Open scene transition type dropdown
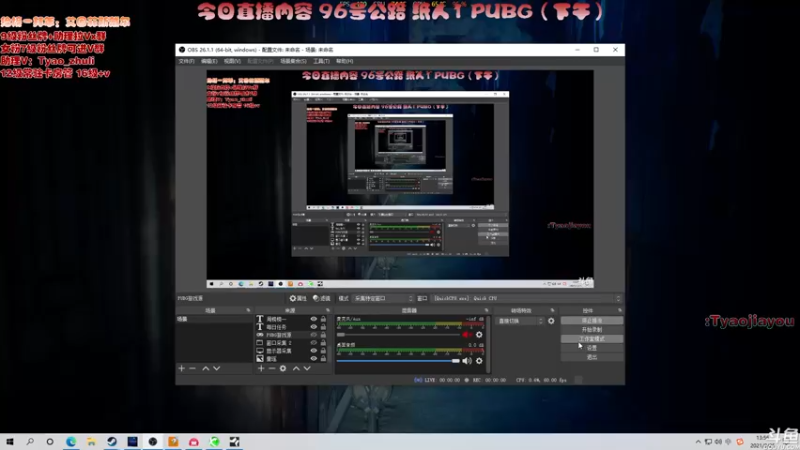Image resolution: width=800 pixels, height=450 pixels. (520, 321)
